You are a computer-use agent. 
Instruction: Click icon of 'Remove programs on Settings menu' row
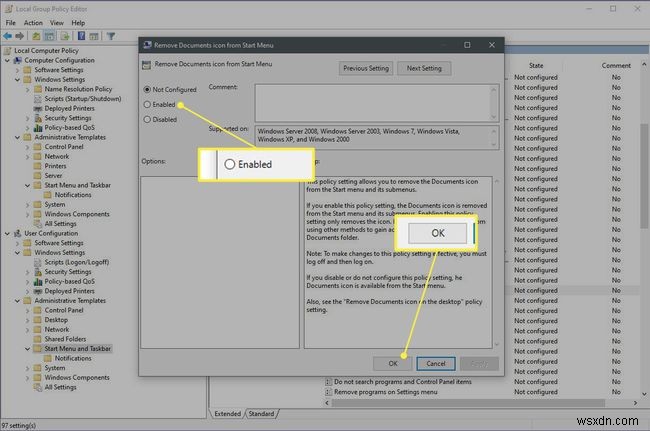point(328,392)
